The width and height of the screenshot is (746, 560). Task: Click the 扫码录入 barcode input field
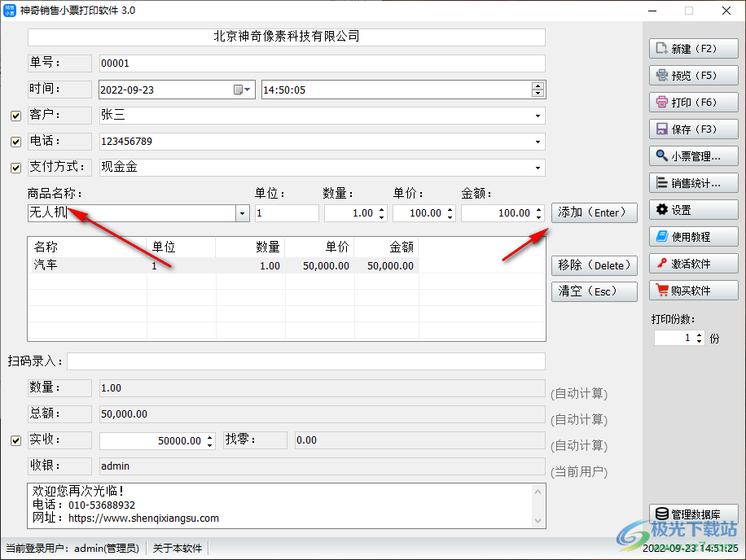tap(306, 361)
